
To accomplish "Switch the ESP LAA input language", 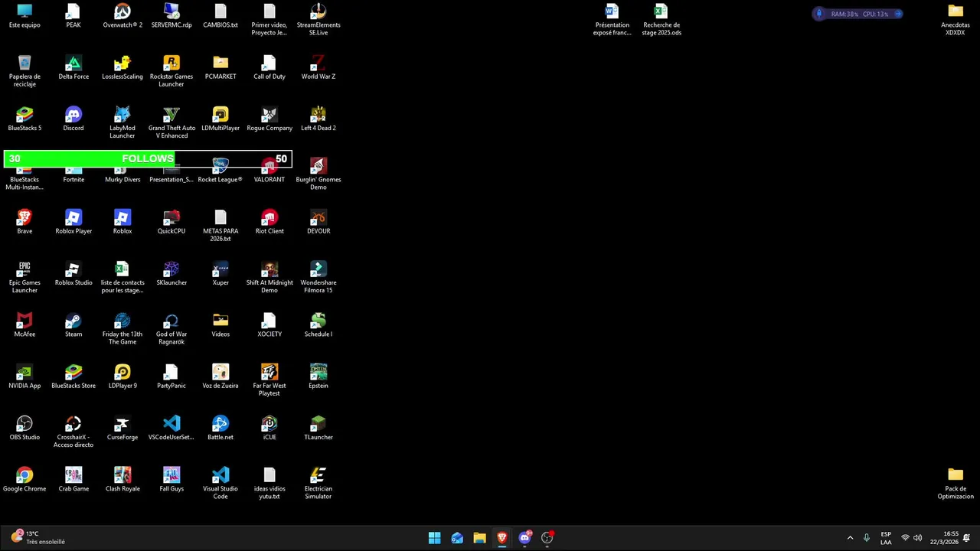I will (886, 538).
